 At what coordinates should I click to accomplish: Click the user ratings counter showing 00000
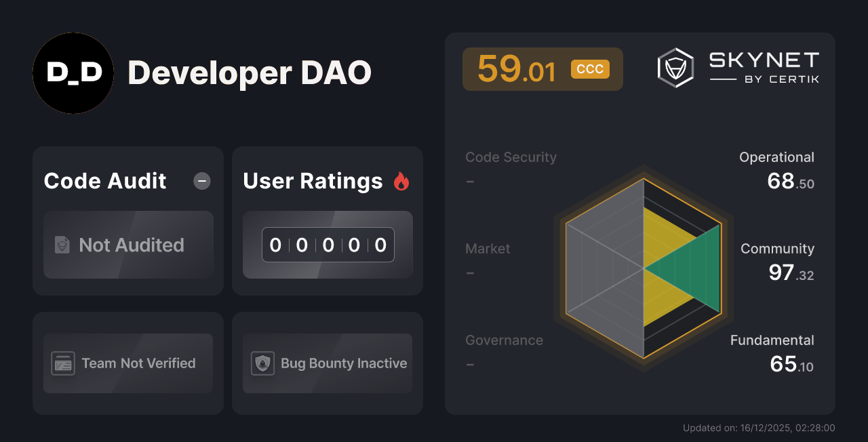click(328, 245)
